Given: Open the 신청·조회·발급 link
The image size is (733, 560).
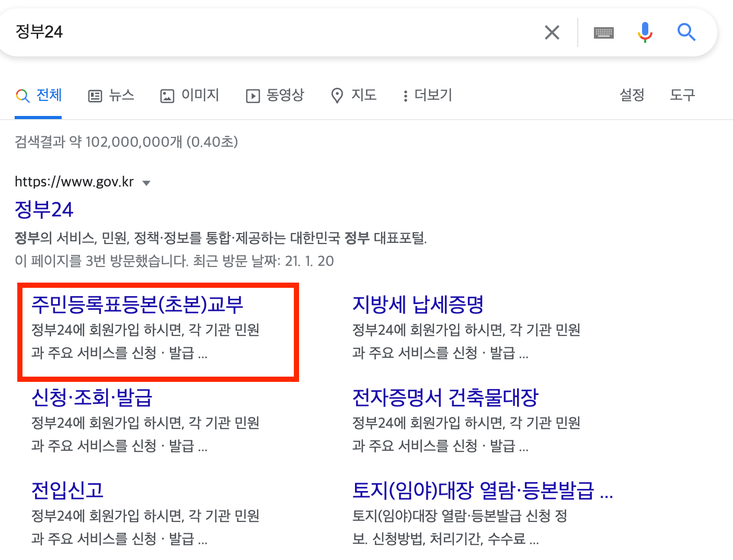Looking at the screenshot, I should click(x=92, y=398).
